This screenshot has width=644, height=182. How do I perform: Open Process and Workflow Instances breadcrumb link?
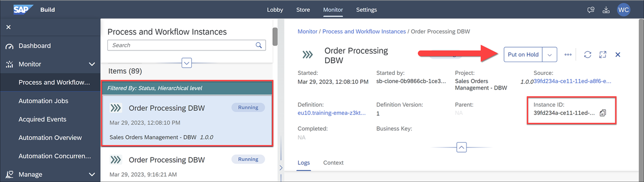pyautogui.click(x=364, y=32)
